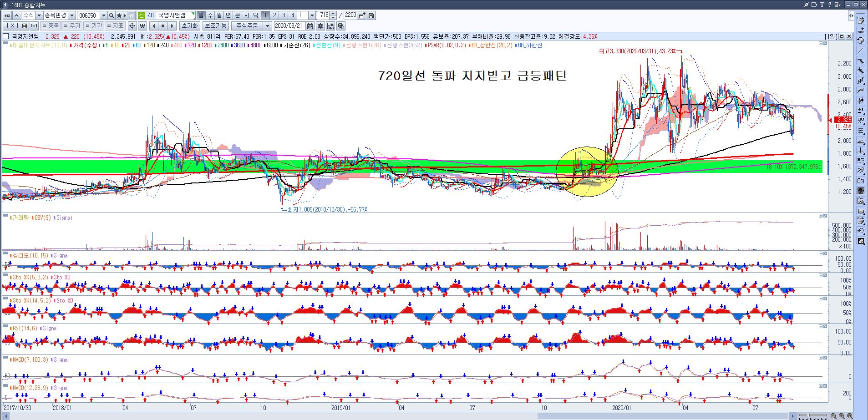Select the 지표 indicator tab
This screenshot has height=420, width=868.
coord(116,26)
